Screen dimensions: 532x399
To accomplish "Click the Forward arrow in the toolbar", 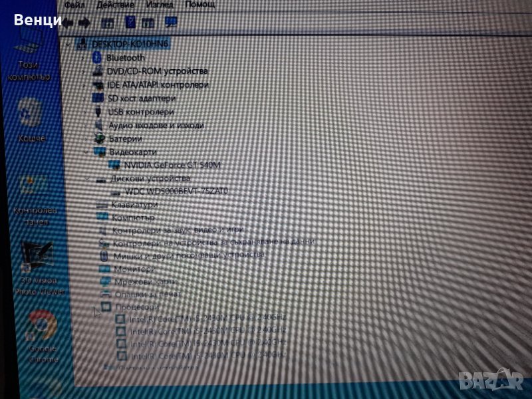I will click(84, 22).
